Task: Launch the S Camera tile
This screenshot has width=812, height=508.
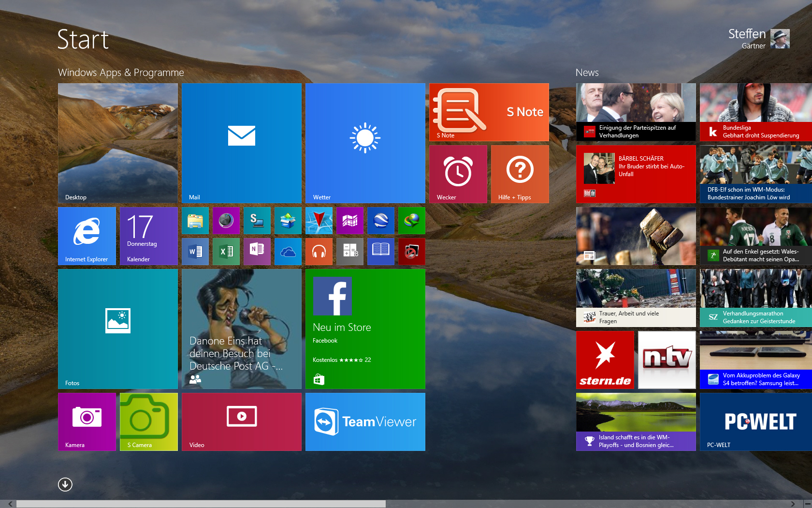Action: coord(149,422)
